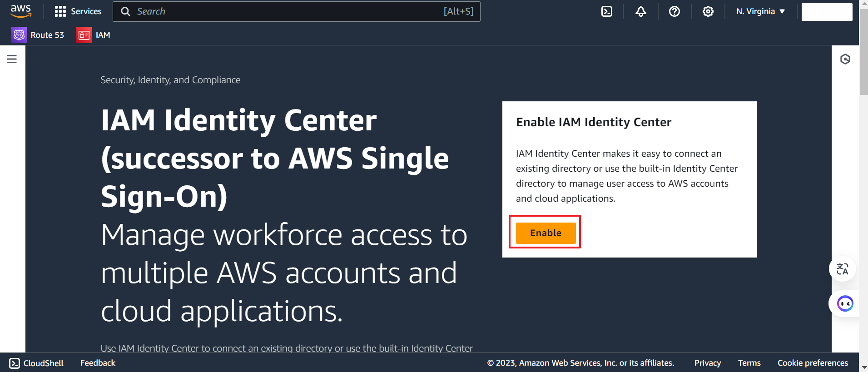The image size is (868, 372).
Task: Focus the Search input field
Action: coord(297,11)
